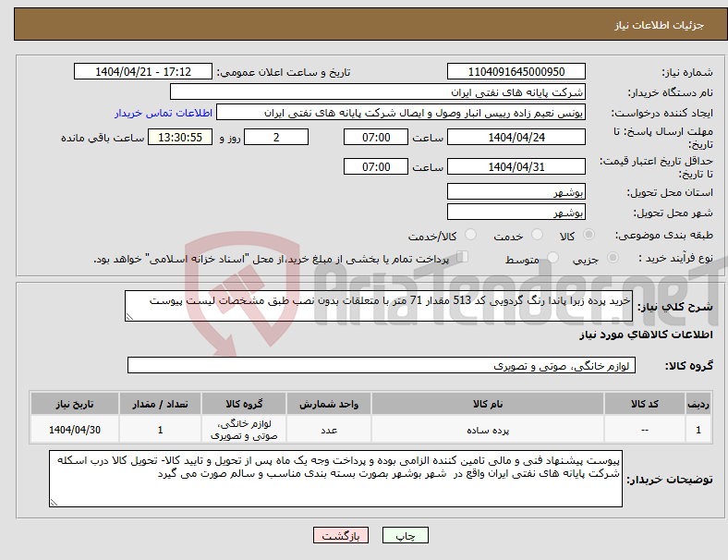Select the جزیی purchase type radio

[613, 257]
